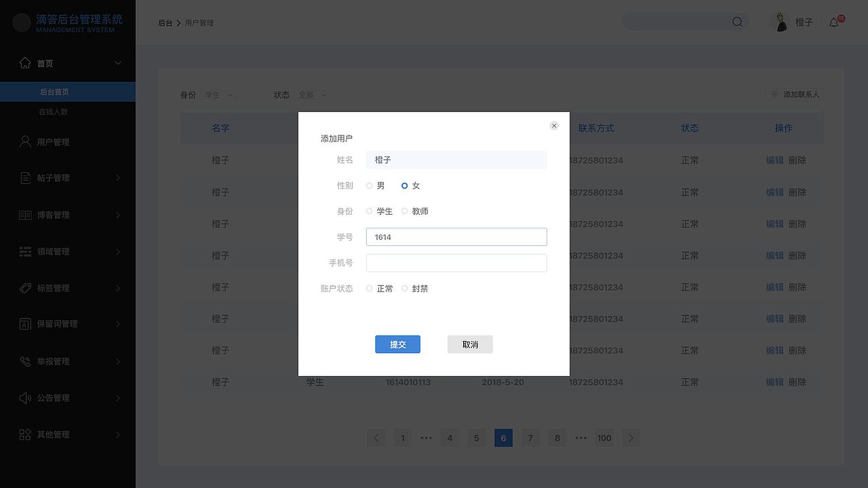This screenshot has width=868, height=488.
Task: Open the 状态 filter dropdown
Action: click(x=312, y=95)
